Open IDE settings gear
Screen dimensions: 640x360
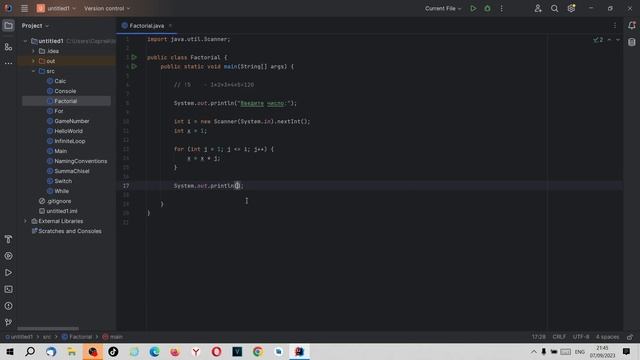[571, 8]
